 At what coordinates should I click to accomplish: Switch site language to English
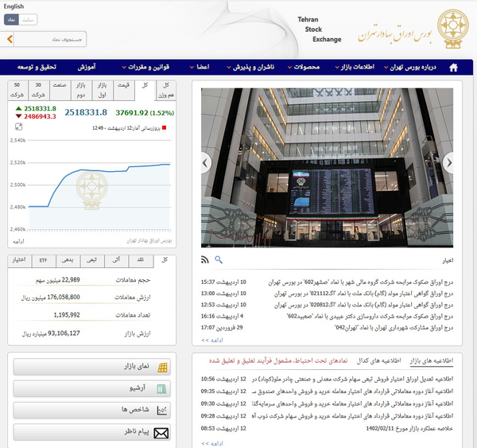coord(14,6)
